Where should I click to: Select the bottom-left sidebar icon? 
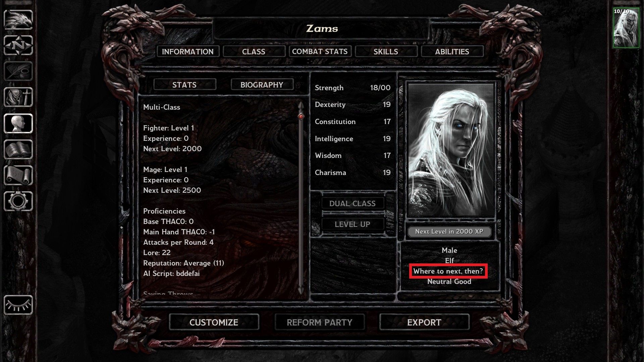[x=18, y=305]
